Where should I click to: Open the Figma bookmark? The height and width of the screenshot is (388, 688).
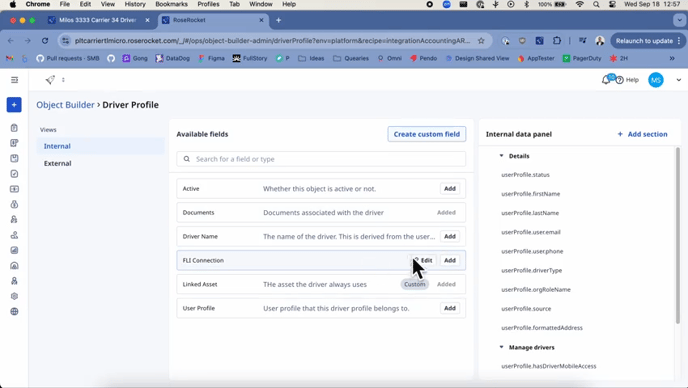click(x=211, y=58)
